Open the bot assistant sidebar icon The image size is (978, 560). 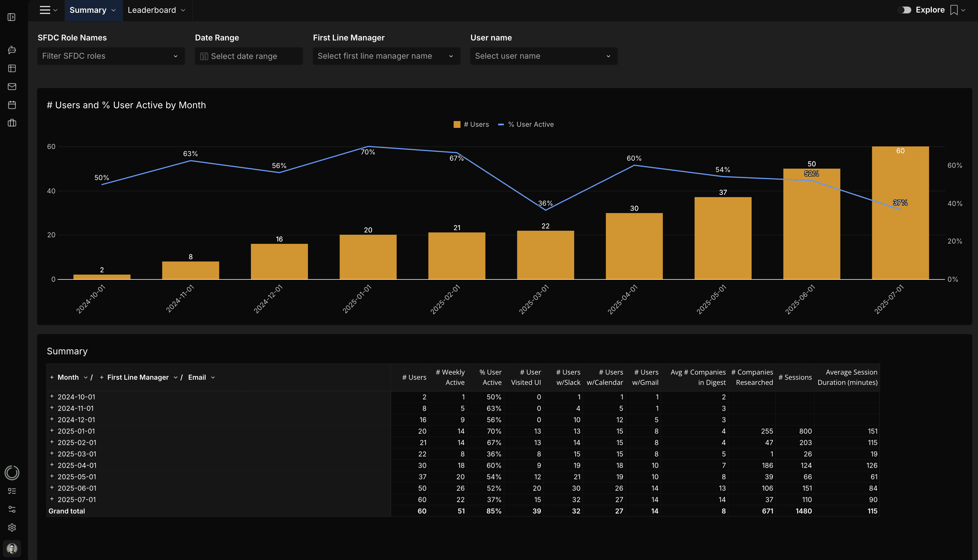point(12,50)
